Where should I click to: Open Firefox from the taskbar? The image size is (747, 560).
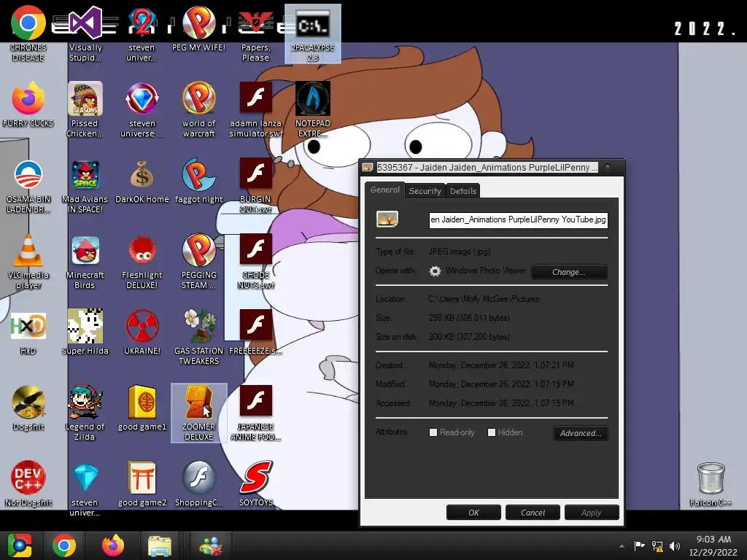coord(113,545)
